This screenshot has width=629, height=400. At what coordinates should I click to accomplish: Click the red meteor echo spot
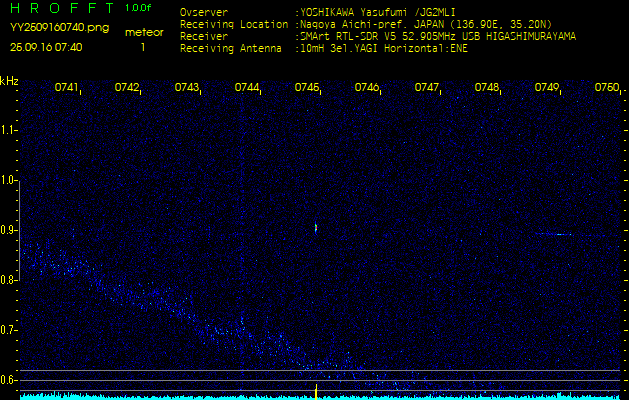[316, 228]
